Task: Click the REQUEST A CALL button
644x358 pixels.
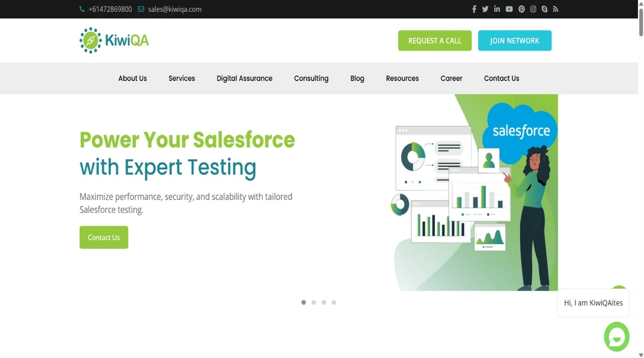Action: pyautogui.click(x=435, y=40)
